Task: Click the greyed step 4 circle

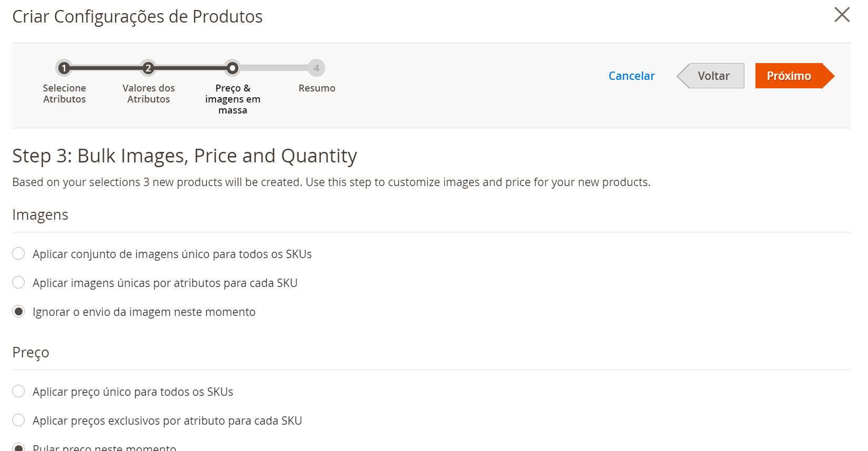Action: [317, 68]
